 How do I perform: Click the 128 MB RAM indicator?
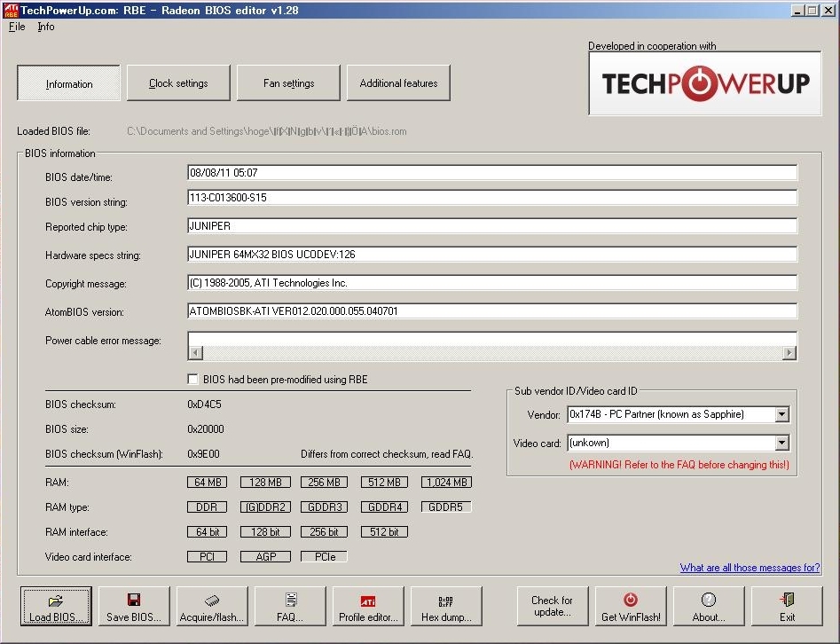click(266, 483)
